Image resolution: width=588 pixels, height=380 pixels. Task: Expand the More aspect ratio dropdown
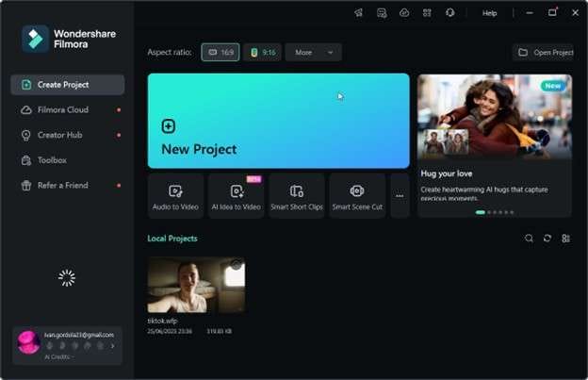tap(314, 52)
